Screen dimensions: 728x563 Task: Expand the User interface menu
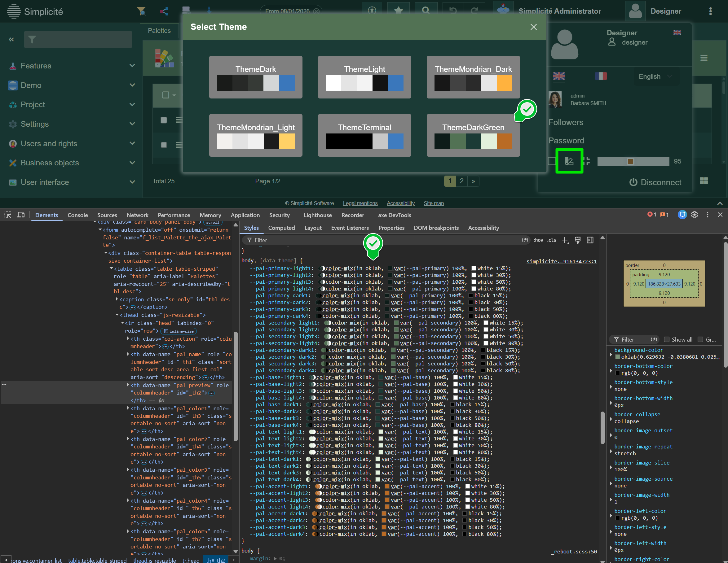point(72,182)
